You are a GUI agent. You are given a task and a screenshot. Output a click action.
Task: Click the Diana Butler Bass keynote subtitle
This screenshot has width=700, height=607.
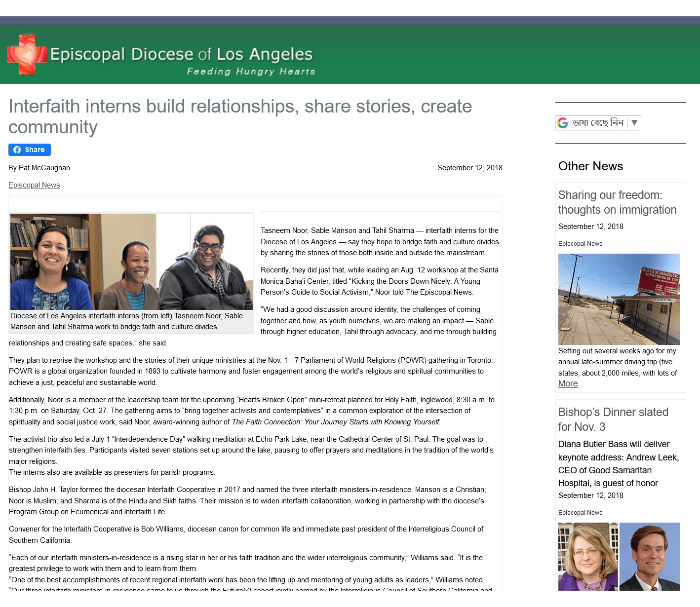[x=619, y=464]
